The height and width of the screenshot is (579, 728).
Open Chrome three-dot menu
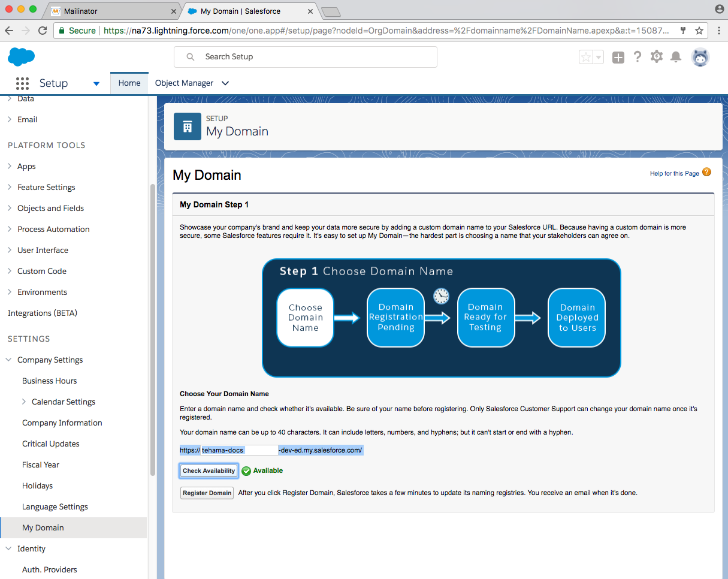click(x=718, y=31)
